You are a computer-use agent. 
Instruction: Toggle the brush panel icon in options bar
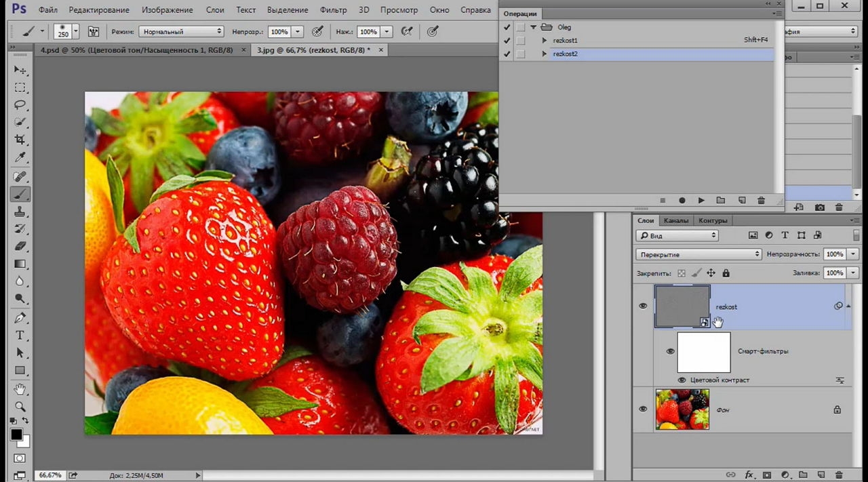click(94, 32)
